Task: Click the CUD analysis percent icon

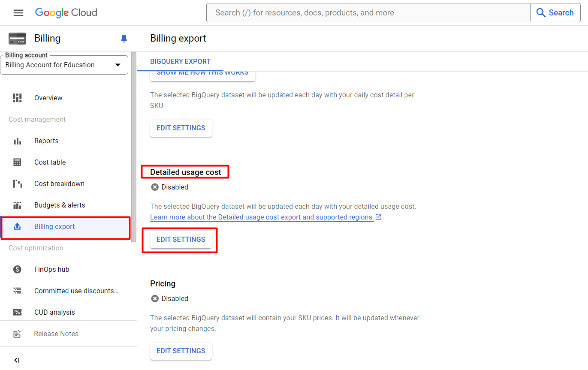Action: pos(17,312)
